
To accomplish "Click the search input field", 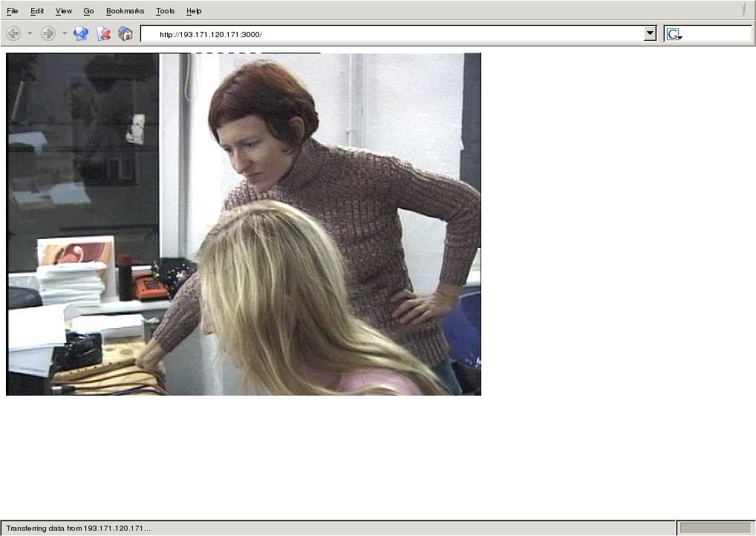I will (x=717, y=34).
